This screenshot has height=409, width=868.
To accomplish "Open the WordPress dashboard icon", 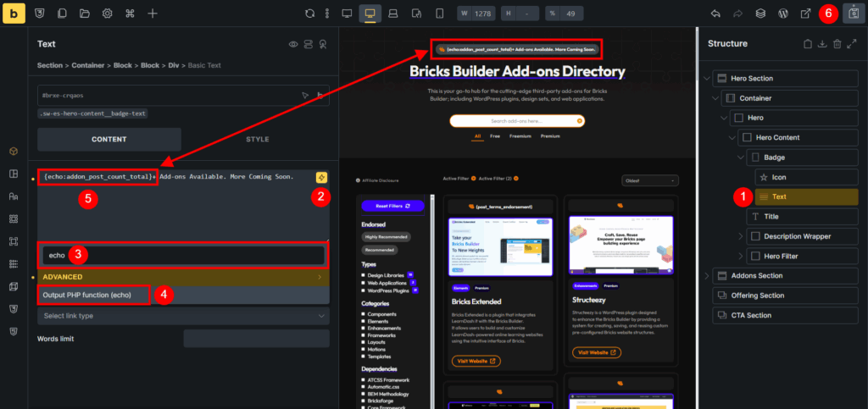I will pyautogui.click(x=783, y=14).
